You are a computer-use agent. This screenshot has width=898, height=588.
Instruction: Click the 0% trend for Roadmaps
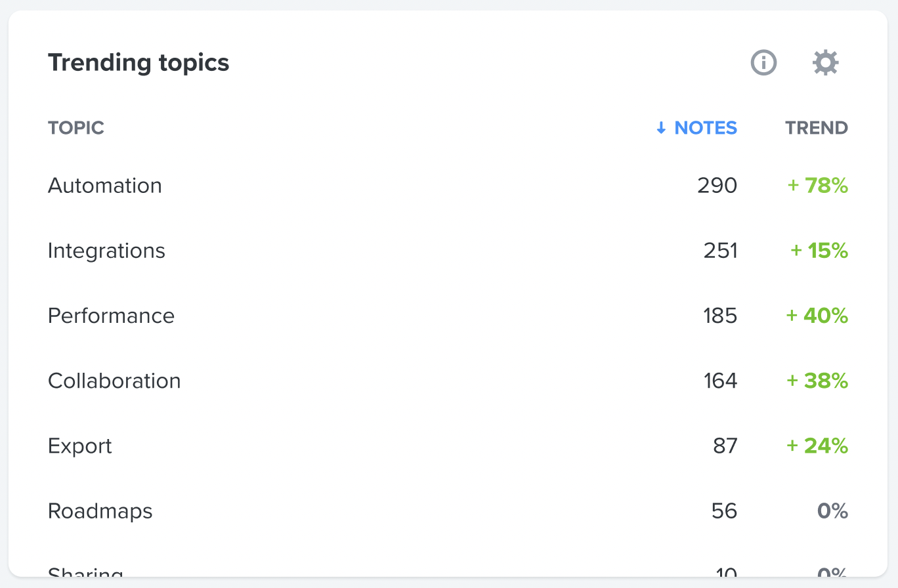(833, 511)
